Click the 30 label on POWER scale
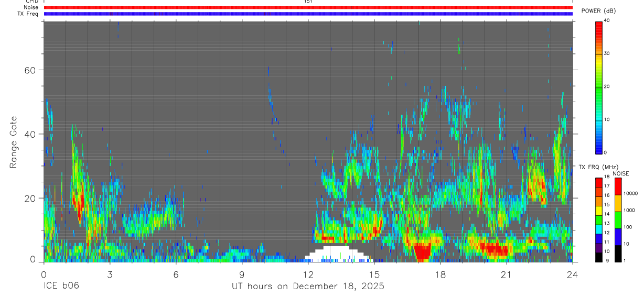Screen dimensions: 644x297 (607, 54)
